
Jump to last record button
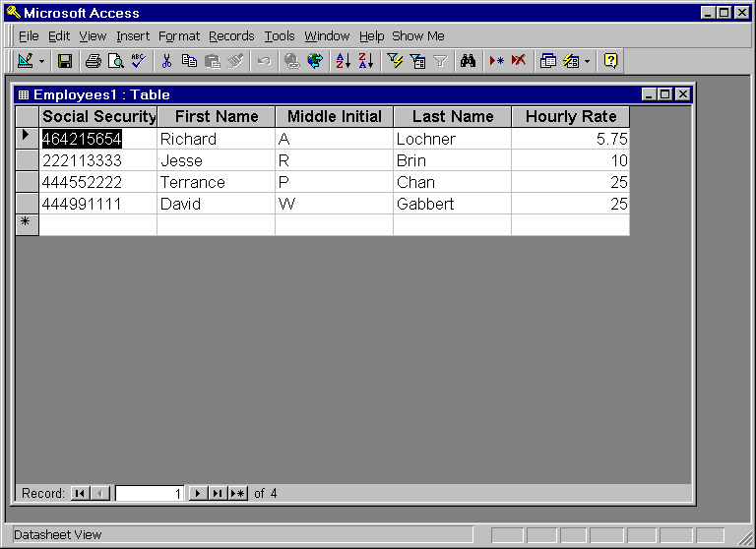pos(217,494)
